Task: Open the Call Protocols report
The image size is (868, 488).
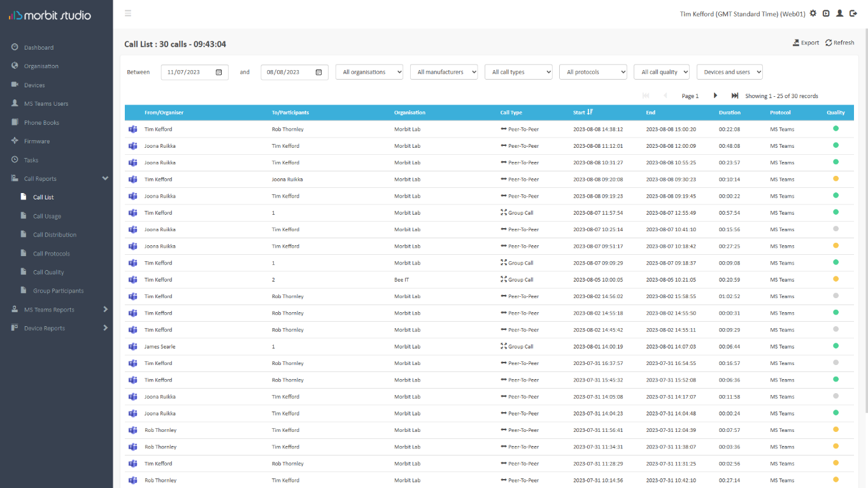Action: [52, 254]
